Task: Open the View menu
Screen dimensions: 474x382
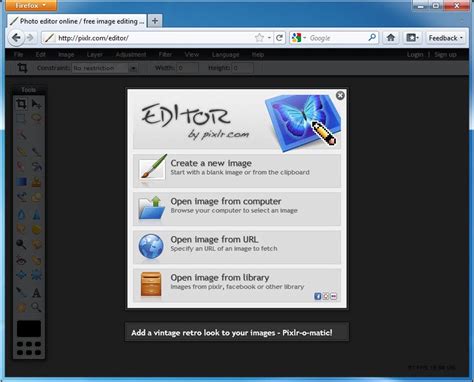Action: pyautogui.click(x=192, y=55)
